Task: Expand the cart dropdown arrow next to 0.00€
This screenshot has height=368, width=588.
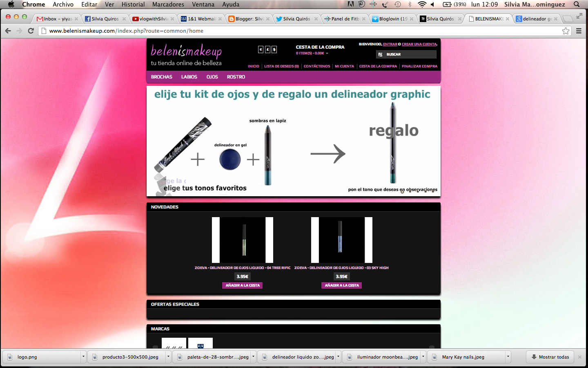Action: point(327,53)
